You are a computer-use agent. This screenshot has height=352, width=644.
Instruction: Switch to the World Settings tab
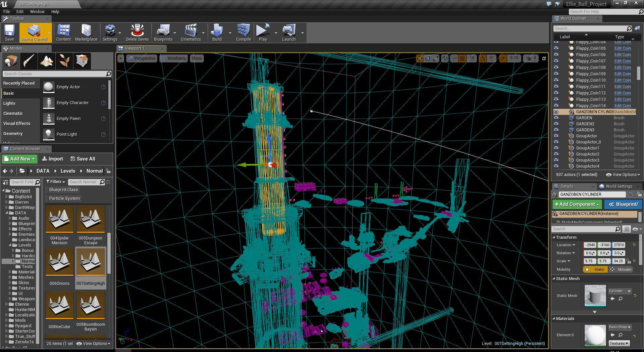click(619, 186)
